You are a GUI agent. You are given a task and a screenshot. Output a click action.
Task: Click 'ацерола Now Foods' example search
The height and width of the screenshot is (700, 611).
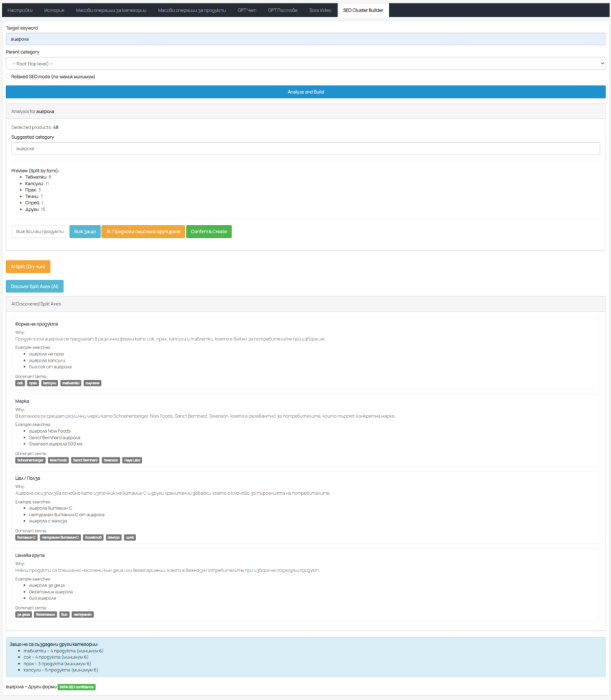click(x=49, y=431)
